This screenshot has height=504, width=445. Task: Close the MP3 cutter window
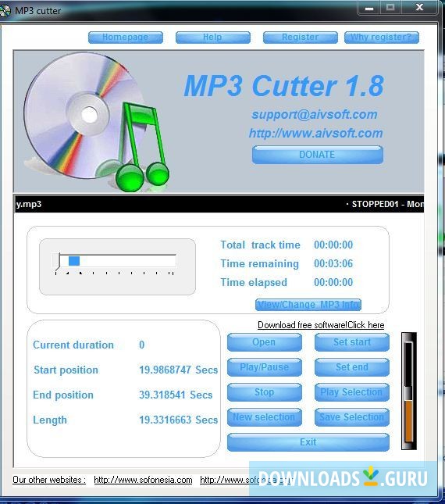419,7
